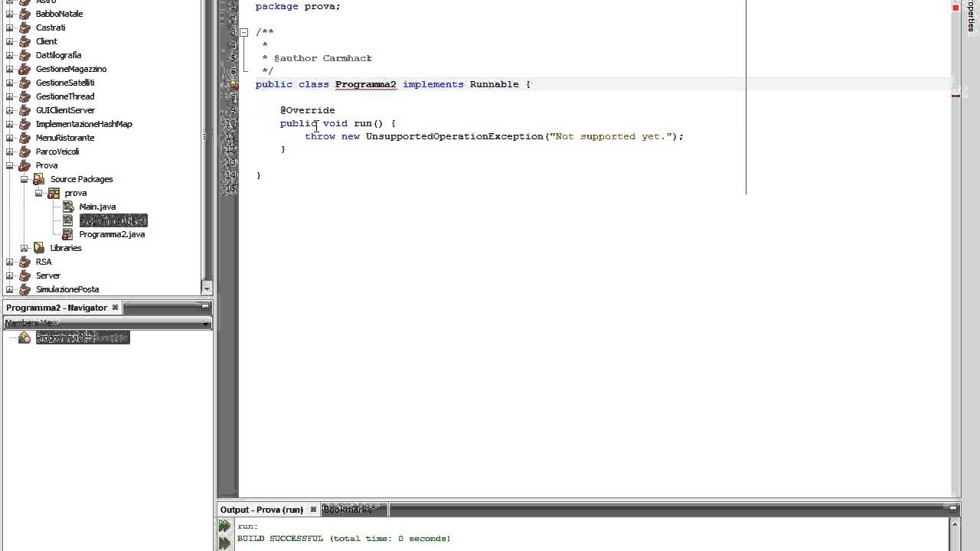Click the @Override annotation in the editor
Viewport: 980px width, 551px height.
point(308,110)
